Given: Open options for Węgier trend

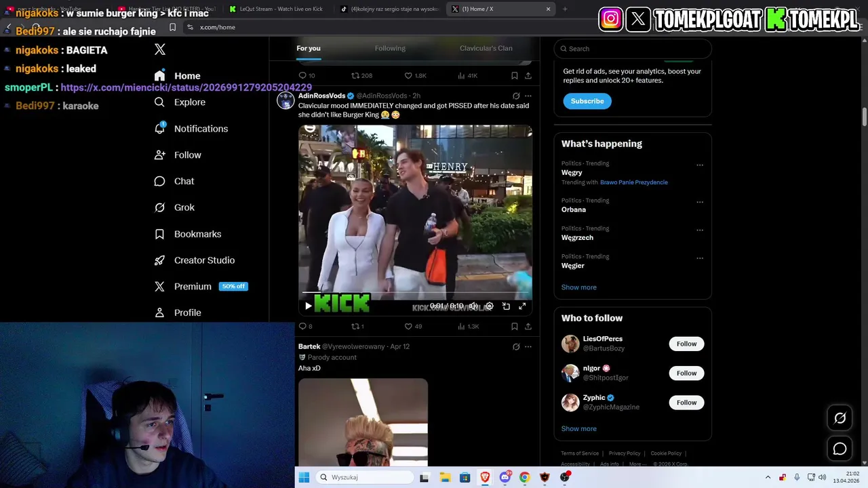Looking at the screenshot, I should tap(700, 258).
